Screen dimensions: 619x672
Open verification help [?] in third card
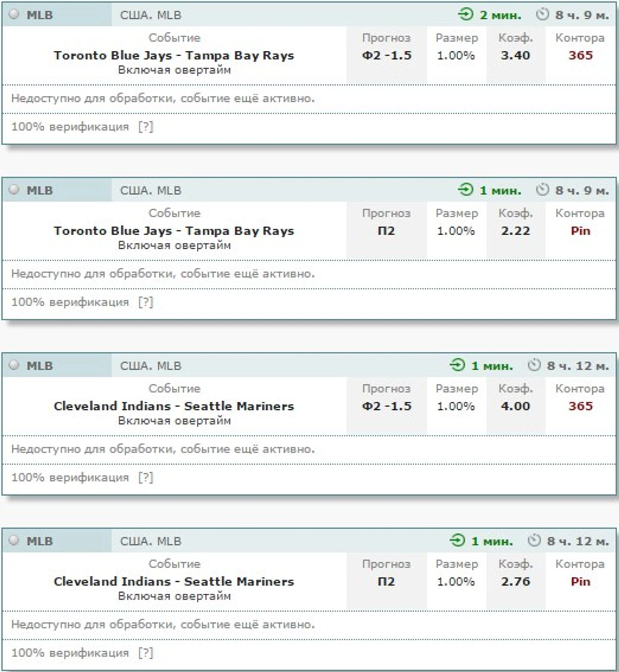145,478
